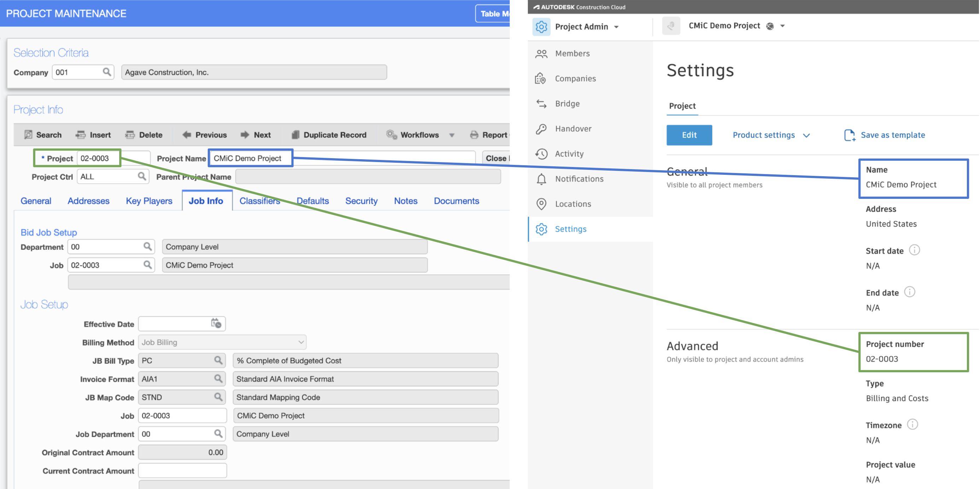980x489 pixels.
Task: Click the Start date info icon
Action: tap(914, 250)
